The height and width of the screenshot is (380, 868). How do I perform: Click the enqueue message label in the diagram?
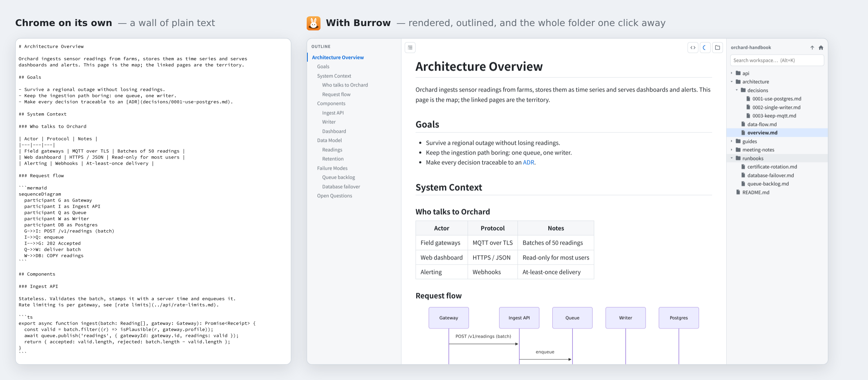tap(545, 352)
